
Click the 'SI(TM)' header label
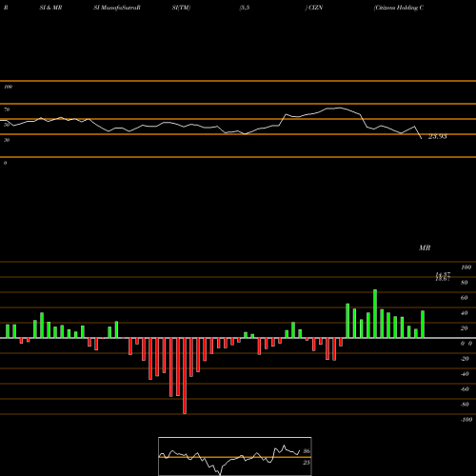pyautogui.click(x=181, y=8)
